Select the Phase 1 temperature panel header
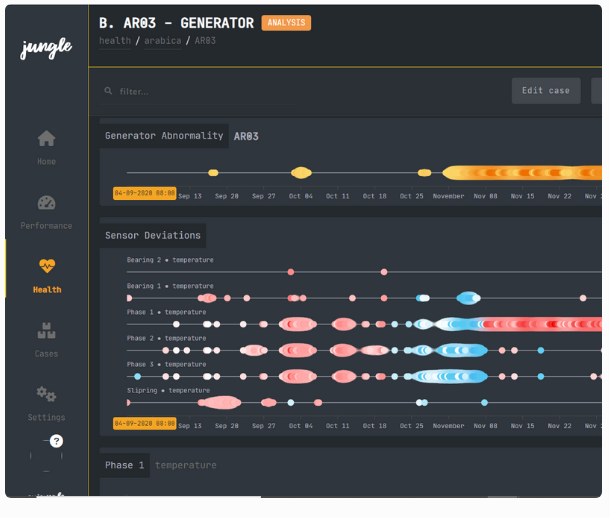The height and width of the screenshot is (518, 610). (125, 465)
